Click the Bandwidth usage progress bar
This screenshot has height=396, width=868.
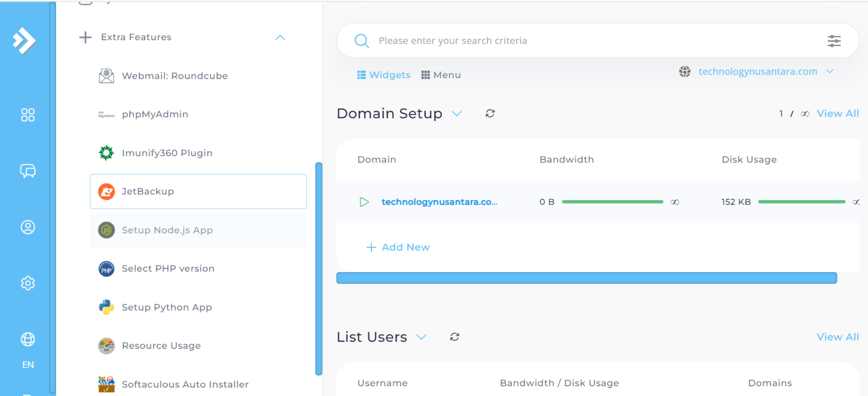[x=613, y=202]
